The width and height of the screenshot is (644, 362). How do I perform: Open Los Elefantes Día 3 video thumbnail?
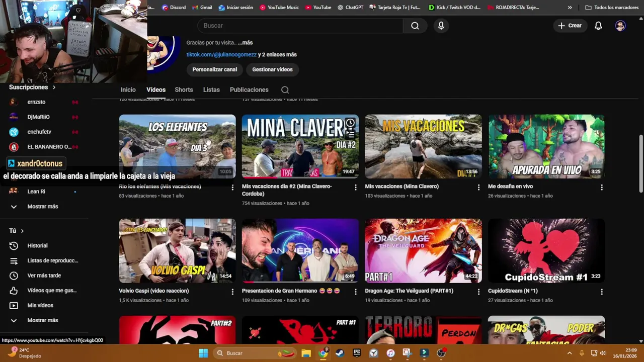point(177,146)
